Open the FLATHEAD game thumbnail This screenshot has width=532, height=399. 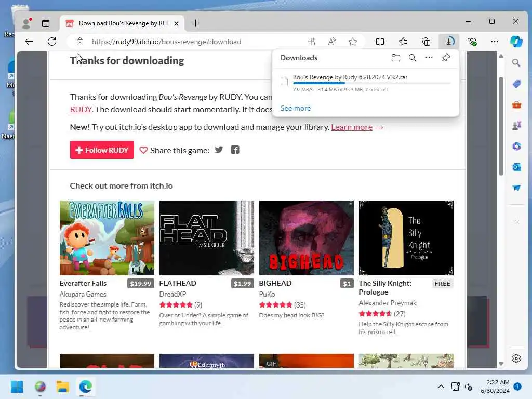tap(207, 238)
